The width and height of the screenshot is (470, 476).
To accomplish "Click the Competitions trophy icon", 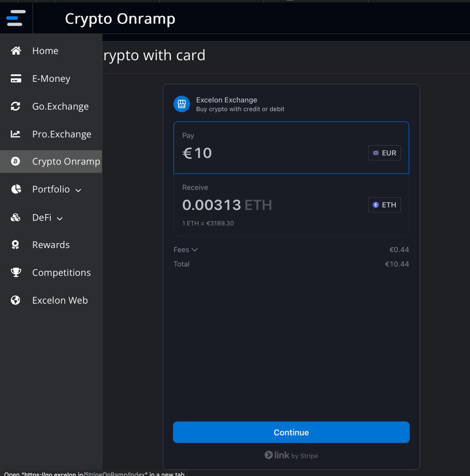I will [16, 273].
